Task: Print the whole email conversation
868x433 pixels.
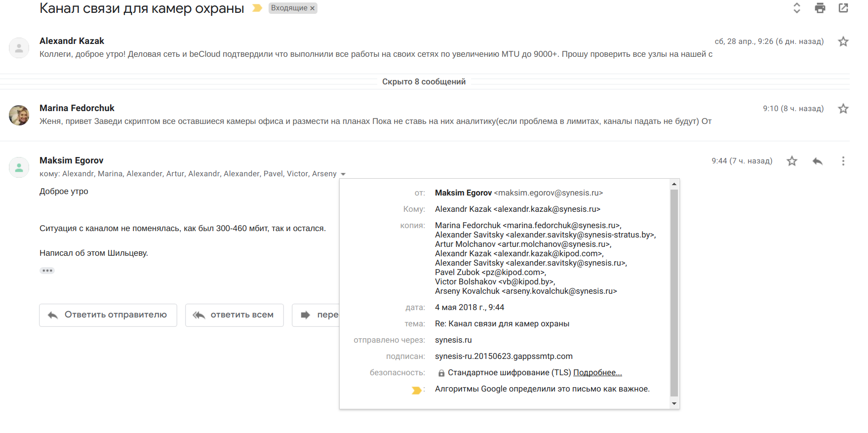Action: click(820, 8)
